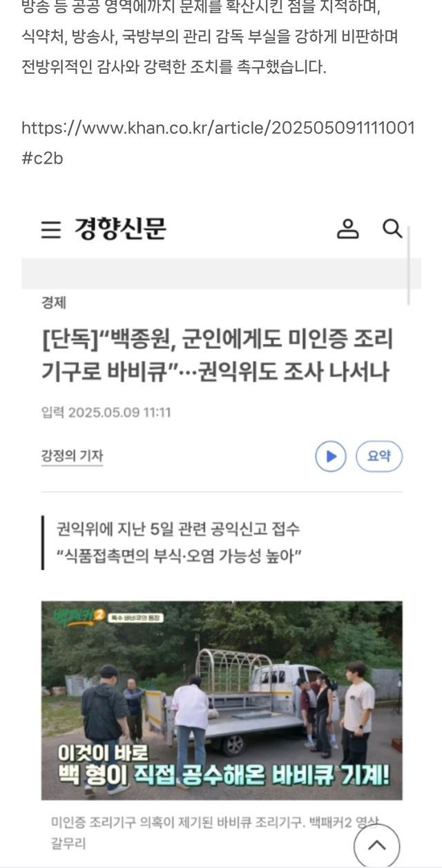This screenshot has height=868, width=442.
Task: Open reporter 강정의 기자 link
Action: (x=72, y=456)
